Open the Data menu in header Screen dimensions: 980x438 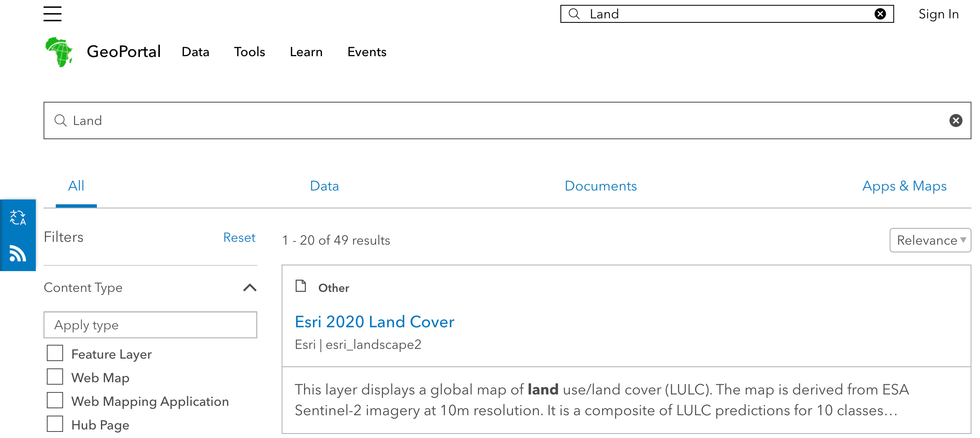click(195, 52)
